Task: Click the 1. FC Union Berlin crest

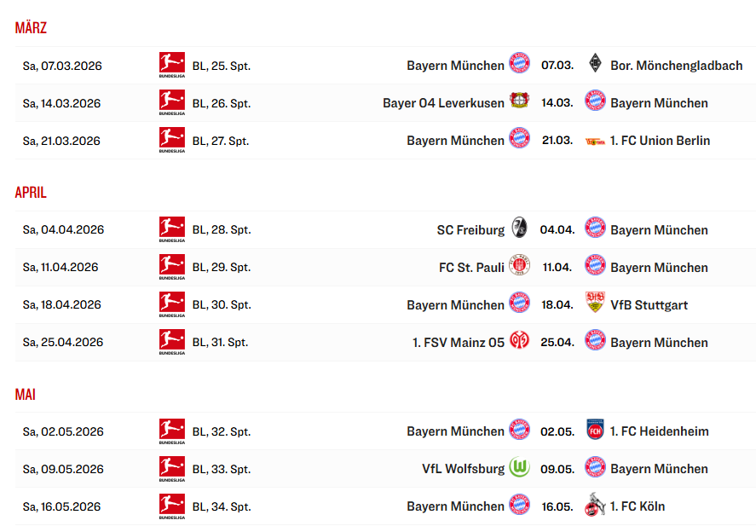Action: coord(595,140)
